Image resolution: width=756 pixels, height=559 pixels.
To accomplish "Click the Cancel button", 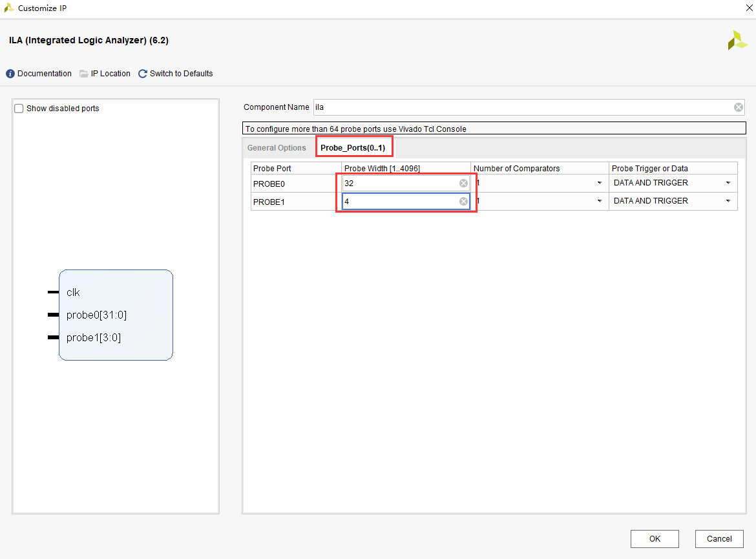I will (x=719, y=539).
